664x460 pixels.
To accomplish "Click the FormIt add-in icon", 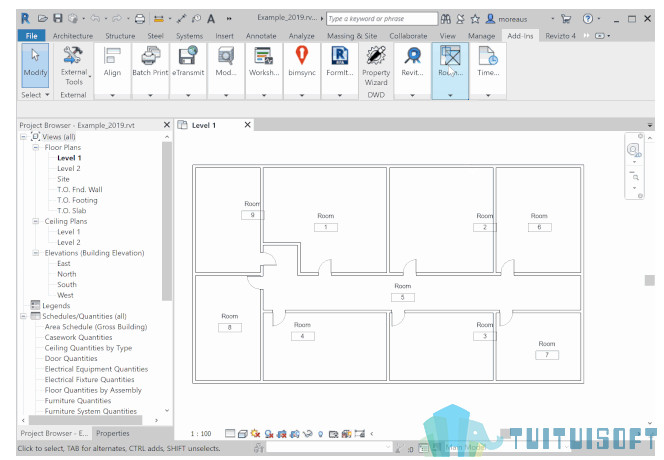I will click(340, 56).
